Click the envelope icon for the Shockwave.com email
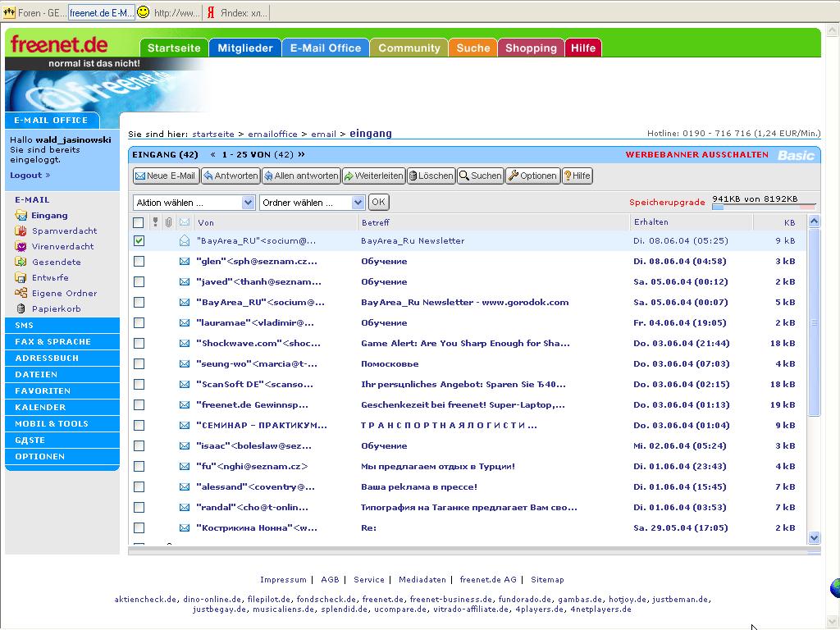 click(185, 344)
